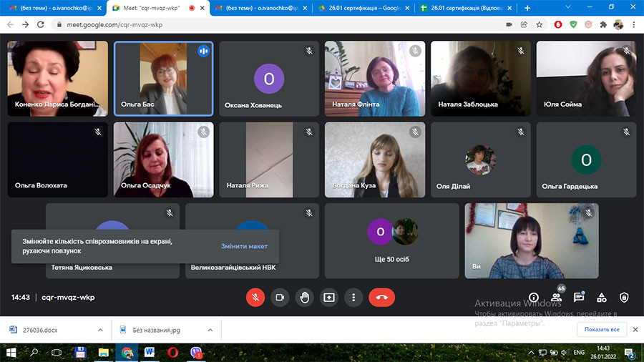This screenshot has width=644, height=362.
Task: Open the chat panel icon
Action: coord(579,297)
